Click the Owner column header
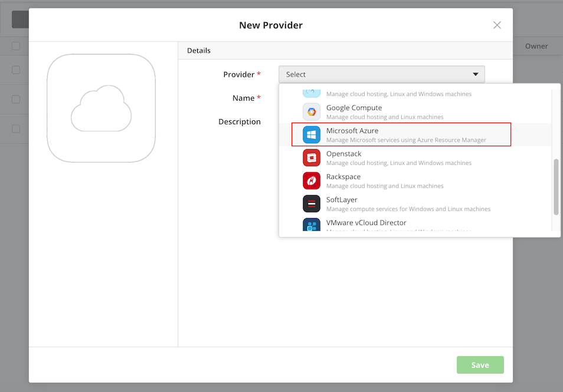The height and width of the screenshot is (392, 563). [536, 46]
